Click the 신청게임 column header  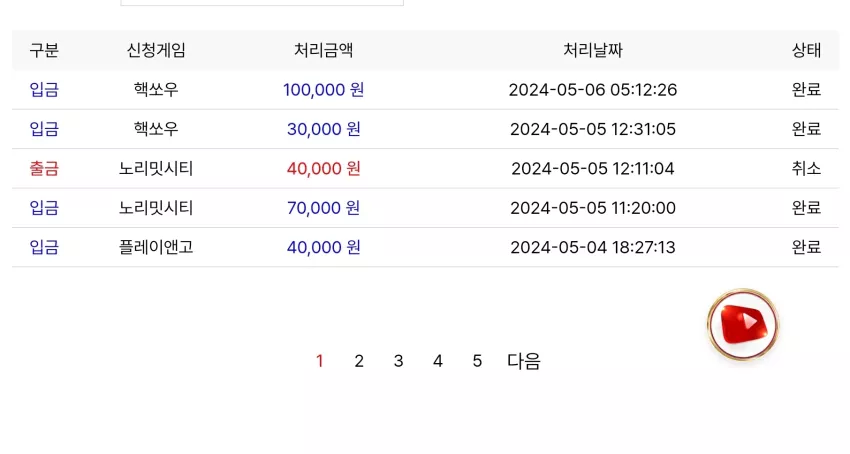tap(156, 50)
